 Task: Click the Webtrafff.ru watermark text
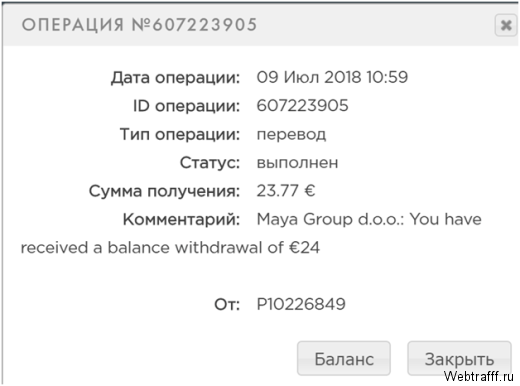pos(479,376)
